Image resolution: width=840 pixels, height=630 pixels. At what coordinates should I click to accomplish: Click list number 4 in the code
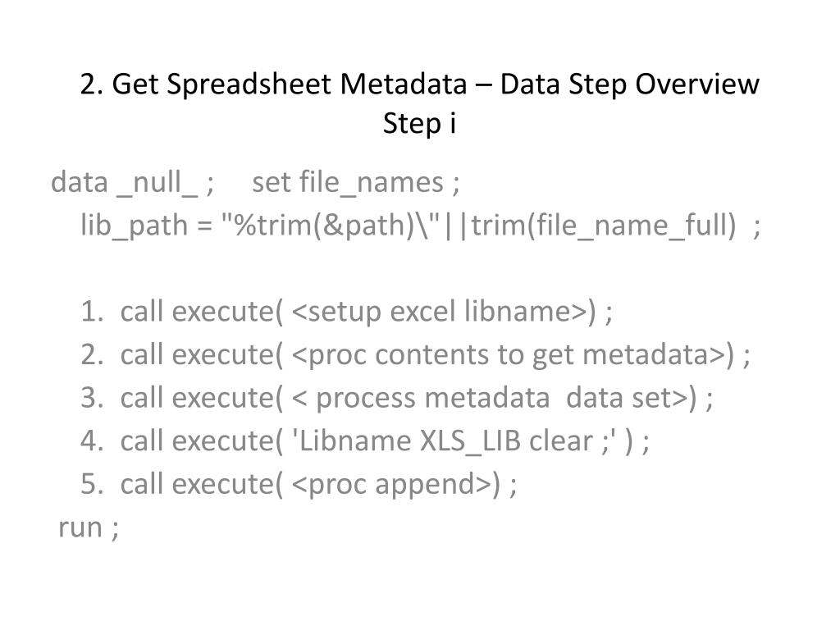click(x=90, y=441)
